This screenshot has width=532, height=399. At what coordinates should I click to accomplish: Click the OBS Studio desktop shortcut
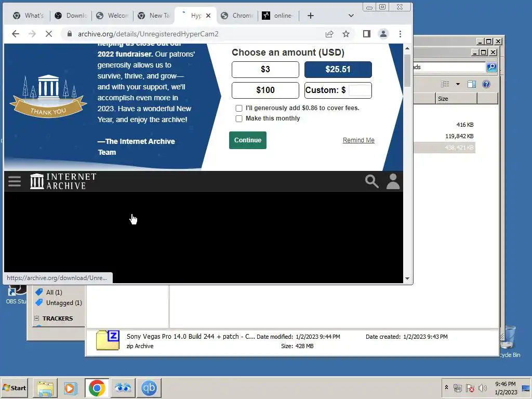pyautogui.click(x=16, y=295)
